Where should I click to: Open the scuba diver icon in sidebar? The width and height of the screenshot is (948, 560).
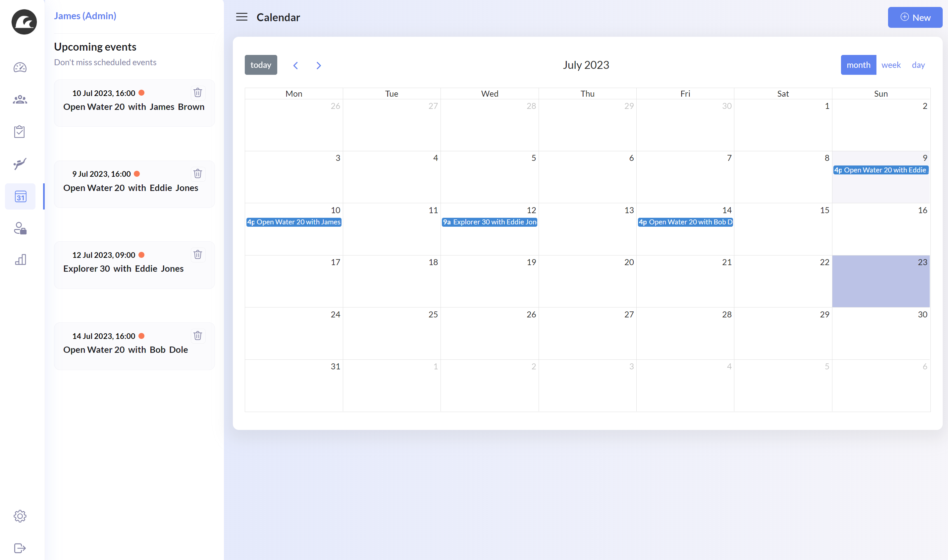[20, 164]
